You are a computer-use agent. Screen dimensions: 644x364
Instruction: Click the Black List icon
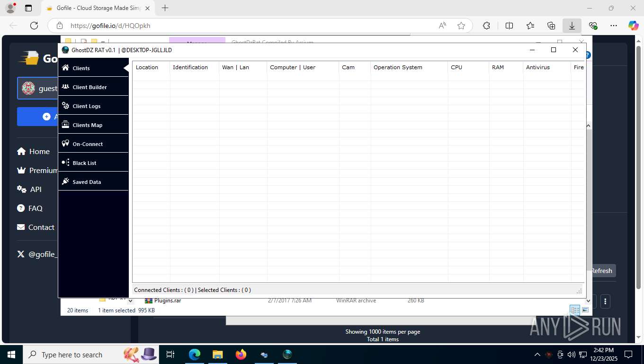(x=65, y=163)
